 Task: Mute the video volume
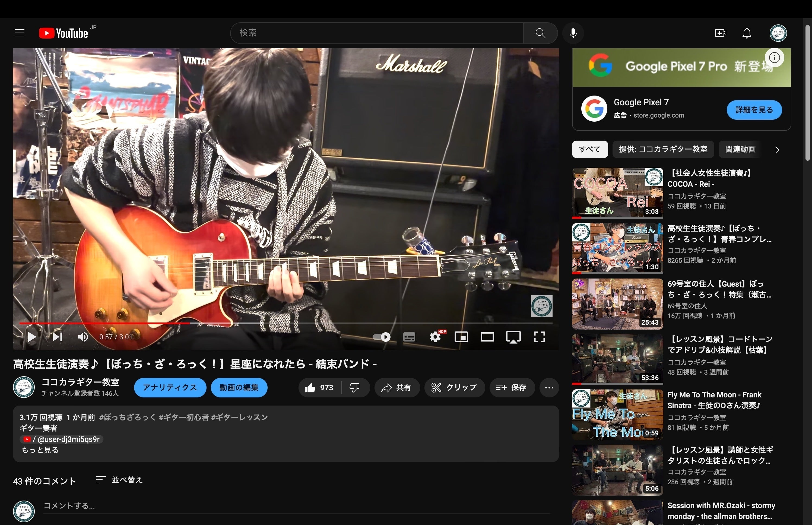(x=83, y=337)
